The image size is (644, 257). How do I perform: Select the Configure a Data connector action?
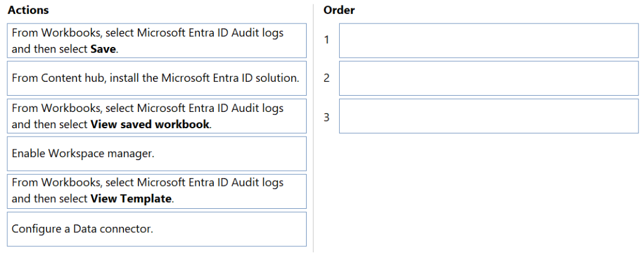pyautogui.click(x=157, y=229)
